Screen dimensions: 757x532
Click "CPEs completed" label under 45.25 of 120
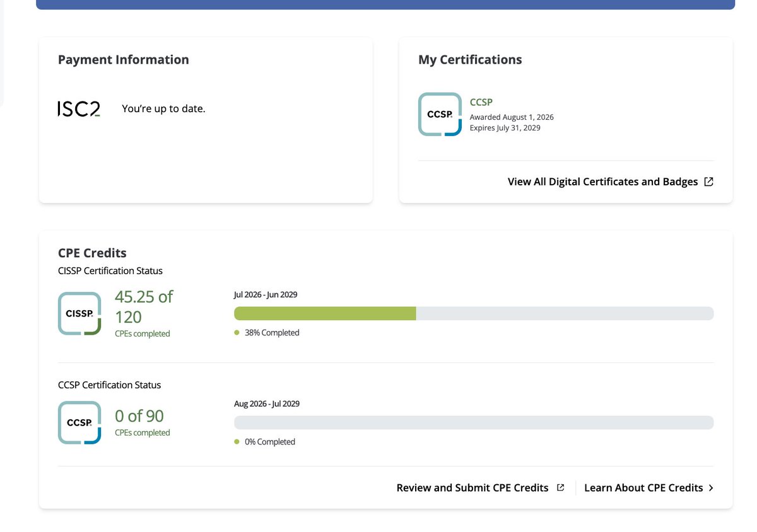[x=143, y=334]
